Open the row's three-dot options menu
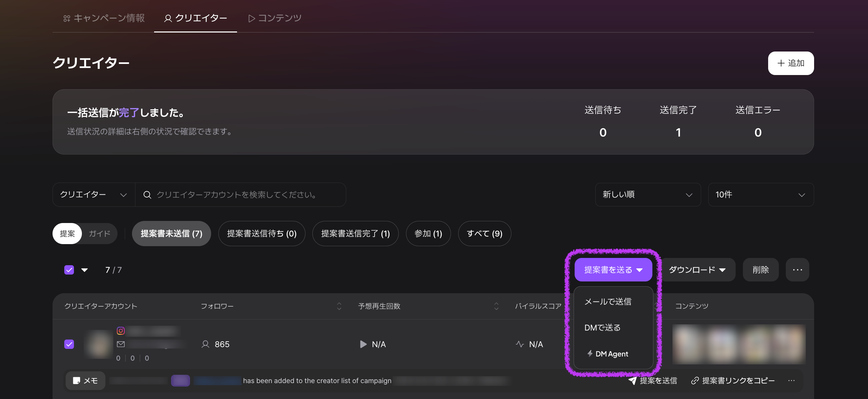This screenshot has height=399, width=868. tap(791, 381)
